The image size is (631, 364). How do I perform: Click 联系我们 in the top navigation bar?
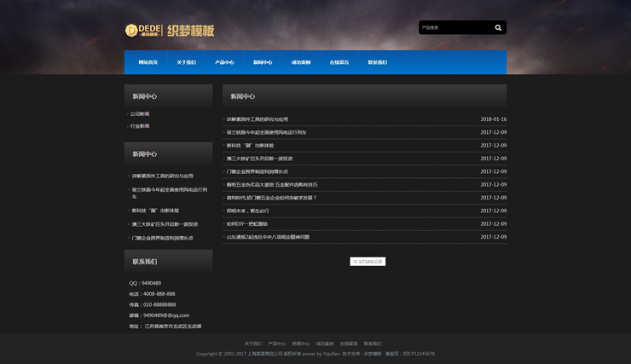(x=377, y=62)
